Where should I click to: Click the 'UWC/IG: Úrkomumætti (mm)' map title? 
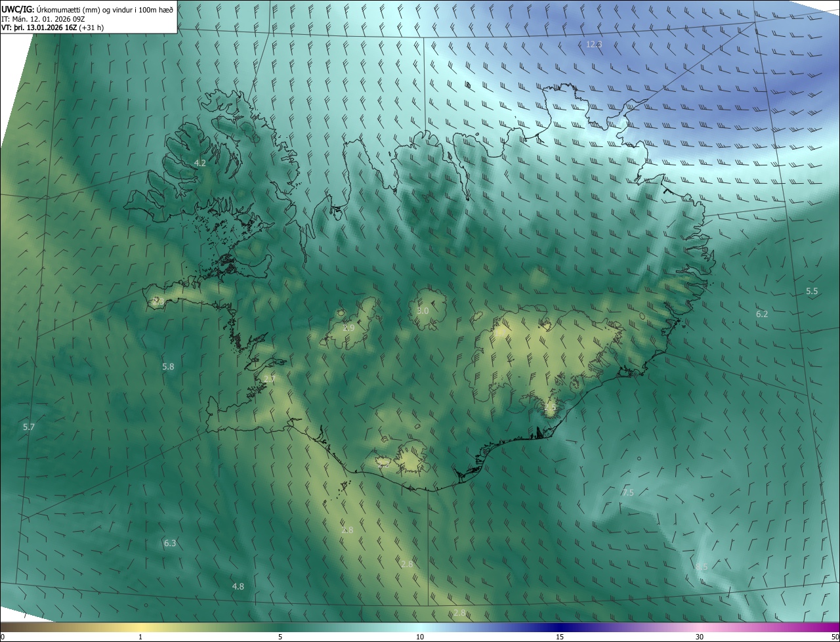(87, 9)
